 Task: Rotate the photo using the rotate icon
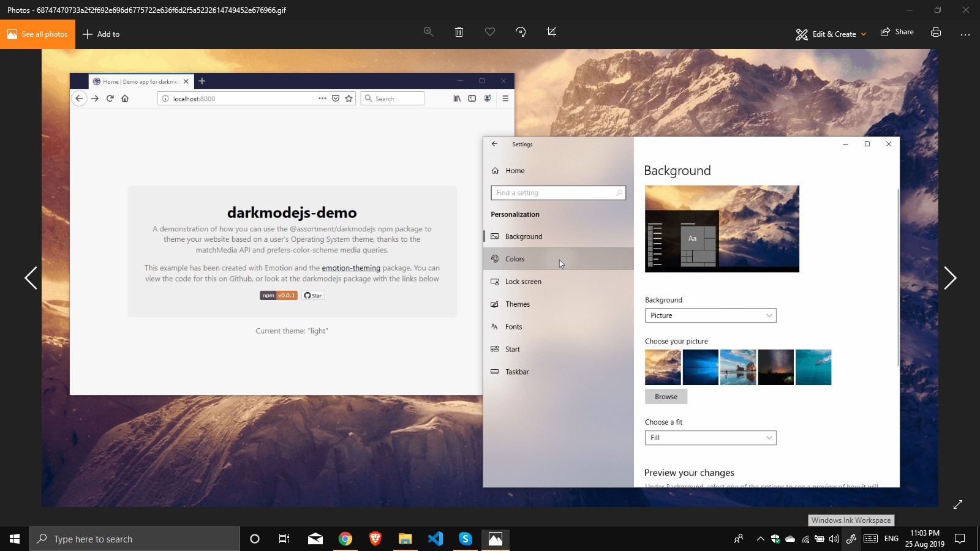521,32
